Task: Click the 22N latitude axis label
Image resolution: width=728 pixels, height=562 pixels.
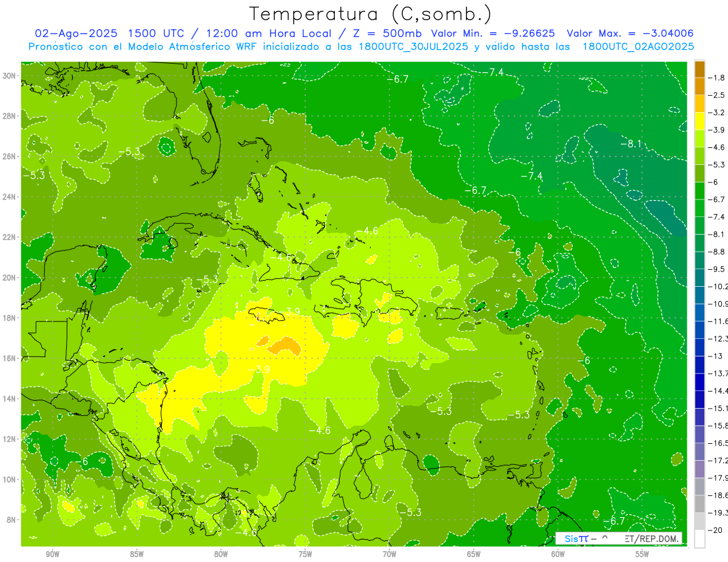Action: (10, 237)
